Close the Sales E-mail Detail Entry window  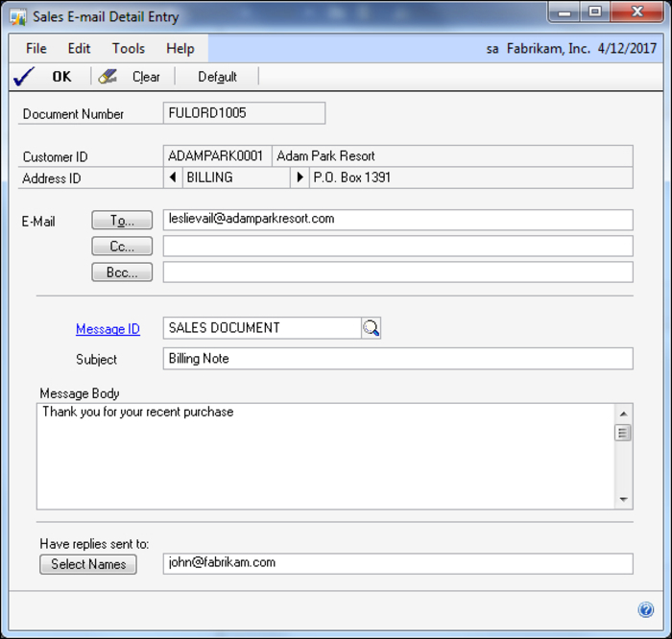pyautogui.click(x=636, y=12)
